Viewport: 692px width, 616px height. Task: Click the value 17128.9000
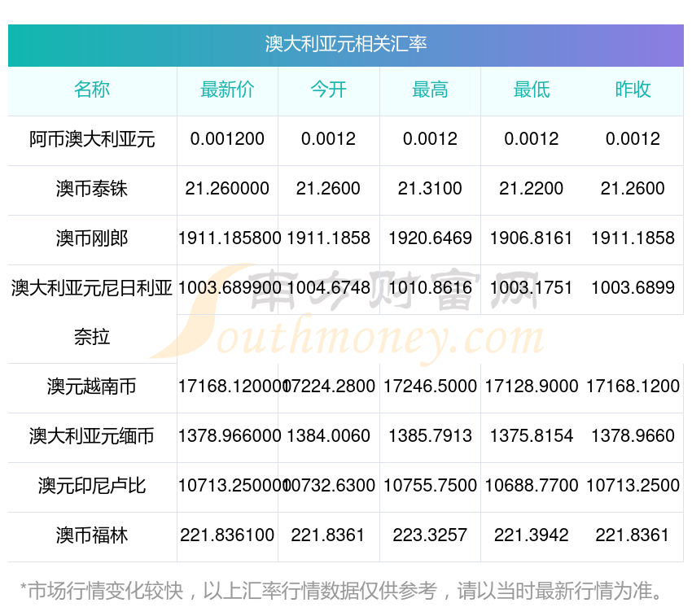[532, 386]
